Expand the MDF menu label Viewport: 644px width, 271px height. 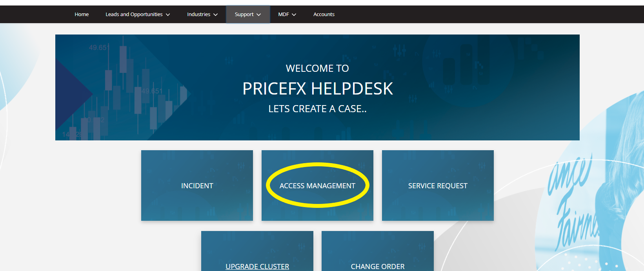(x=284, y=14)
